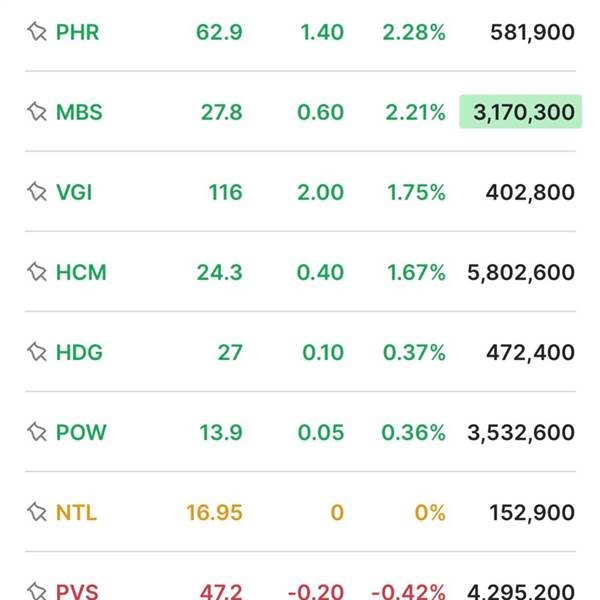
Task: Open the MBS ticker details
Action: [79, 112]
